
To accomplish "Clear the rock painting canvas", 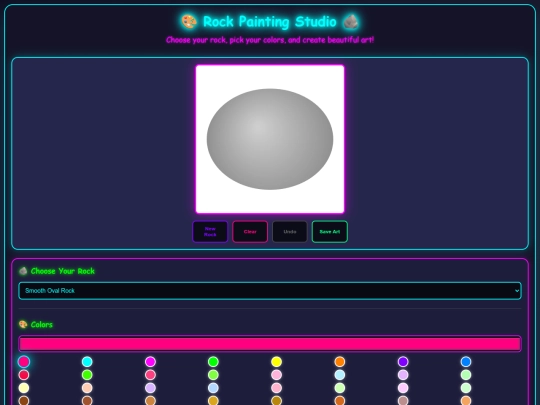I will pos(250,231).
